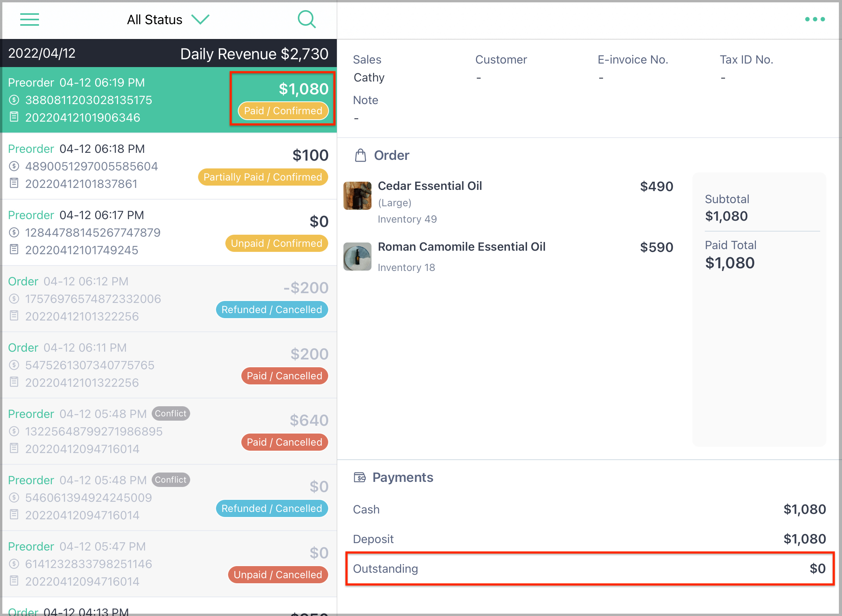Click the Daily Revenue $2,730 header
Viewport: 842px width, 616px height.
click(x=254, y=54)
